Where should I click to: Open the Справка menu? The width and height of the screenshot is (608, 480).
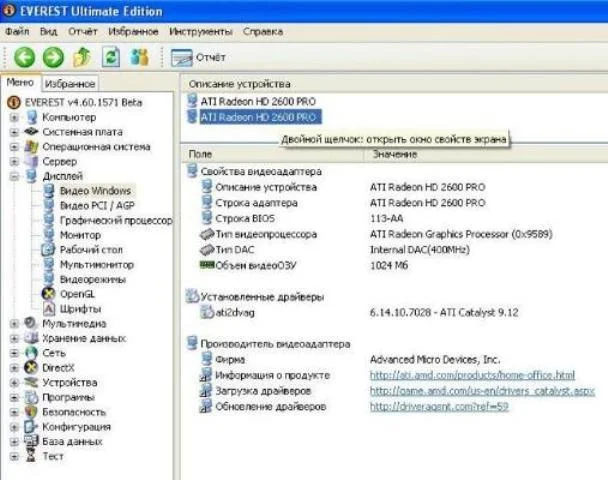click(263, 31)
